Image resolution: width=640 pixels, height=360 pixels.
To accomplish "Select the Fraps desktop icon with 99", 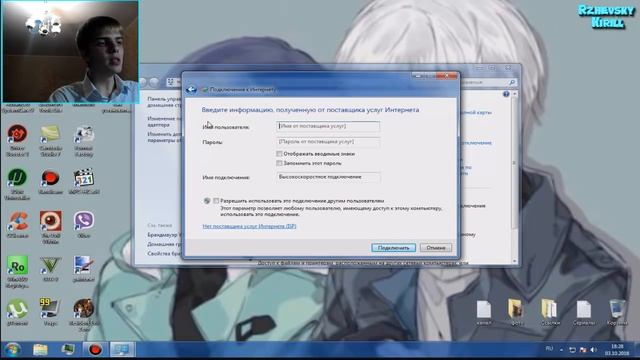I will coord(50,312).
